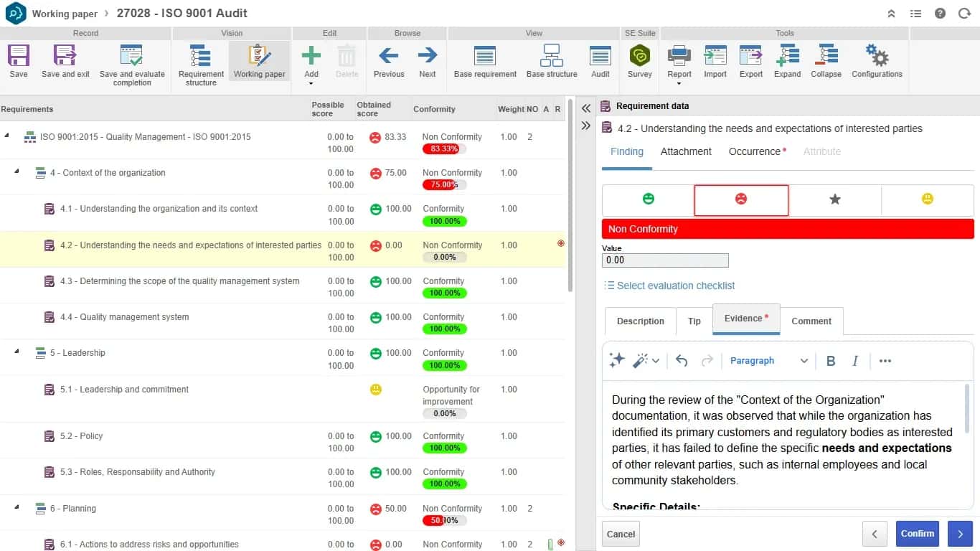Click the Save toolbar icon

click(x=19, y=56)
